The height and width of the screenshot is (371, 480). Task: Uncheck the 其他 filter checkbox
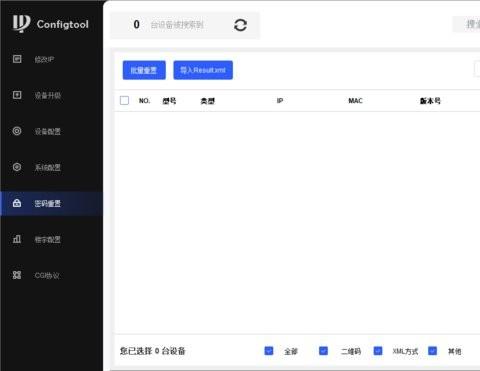pyautogui.click(x=433, y=351)
